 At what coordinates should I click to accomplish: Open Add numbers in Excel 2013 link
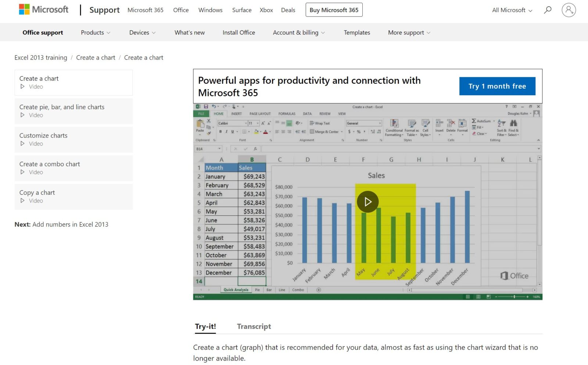click(x=70, y=224)
